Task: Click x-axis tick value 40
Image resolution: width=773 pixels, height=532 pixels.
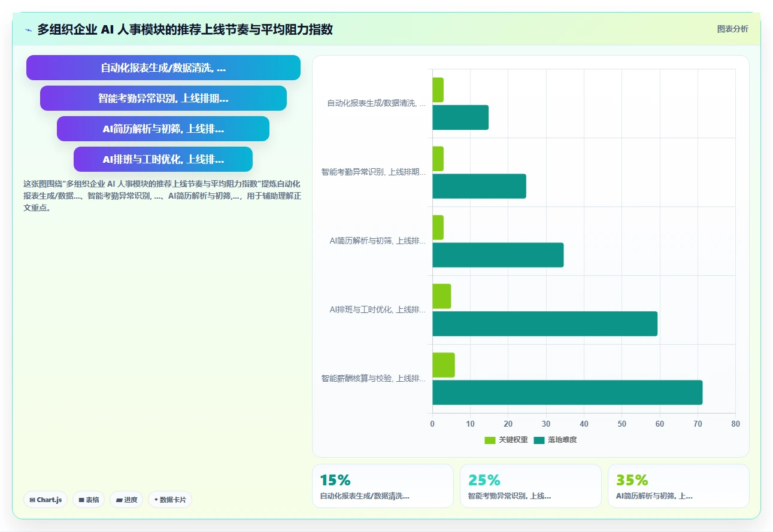Action: click(x=584, y=424)
